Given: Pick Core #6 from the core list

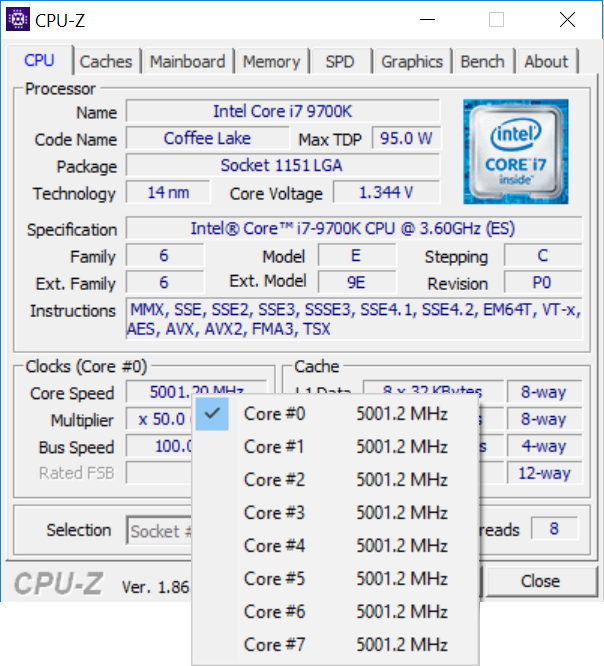Looking at the screenshot, I should (336, 612).
